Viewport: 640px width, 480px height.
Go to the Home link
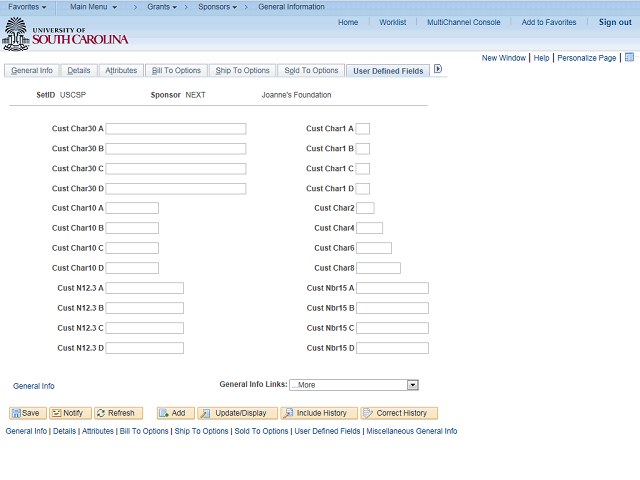[x=348, y=22]
